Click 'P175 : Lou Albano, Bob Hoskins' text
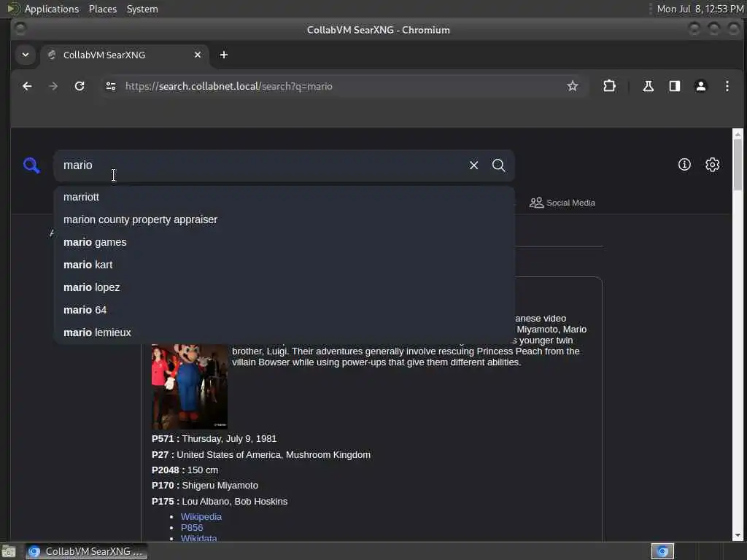 coord(220,502)
